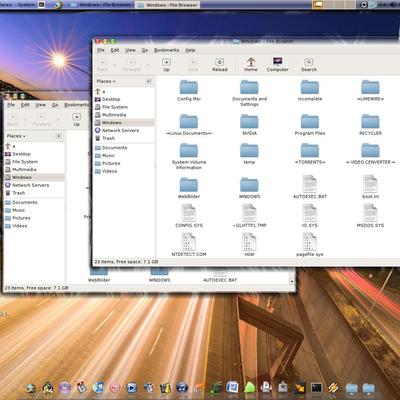400x400 pixels.
Task: Open the Bookmarks menu in the front window
Action: point(166,50)
